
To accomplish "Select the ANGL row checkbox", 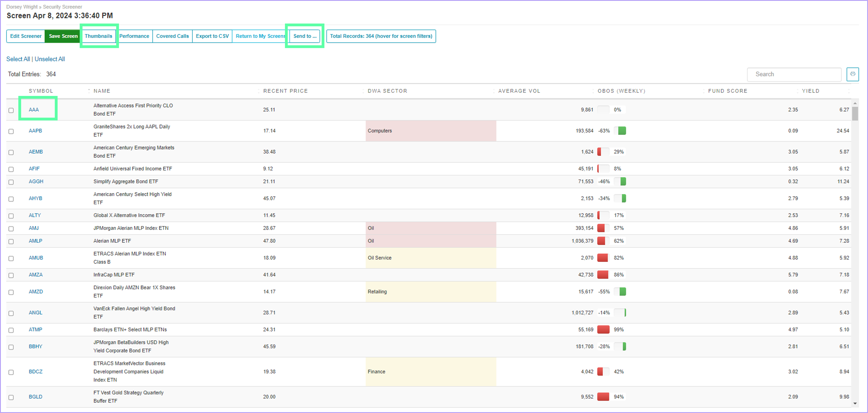I will pyautogui.click(x=11, y=313).
